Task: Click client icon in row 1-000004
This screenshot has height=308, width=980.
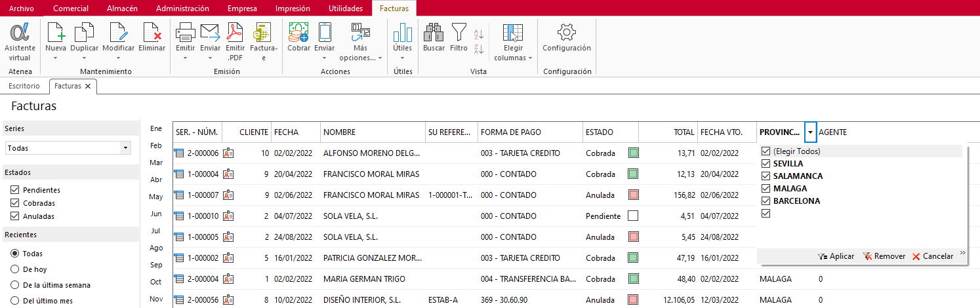Action: (228, 174)
